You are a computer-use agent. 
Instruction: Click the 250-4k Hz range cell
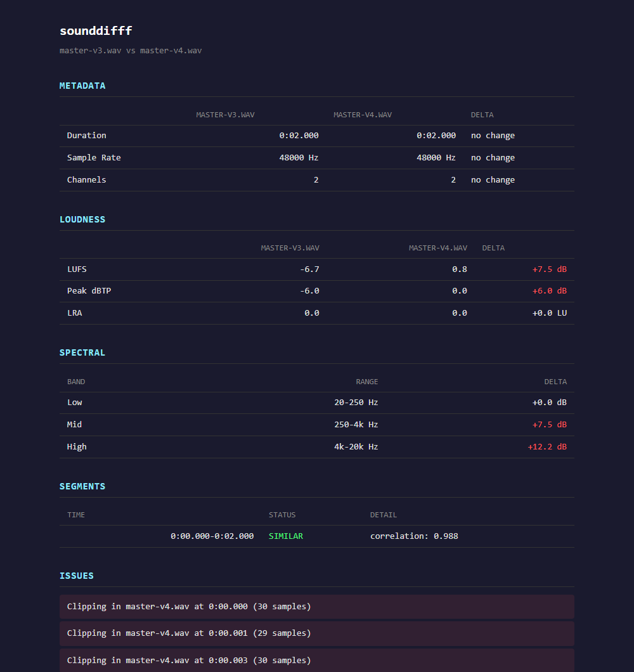(356, 424)
